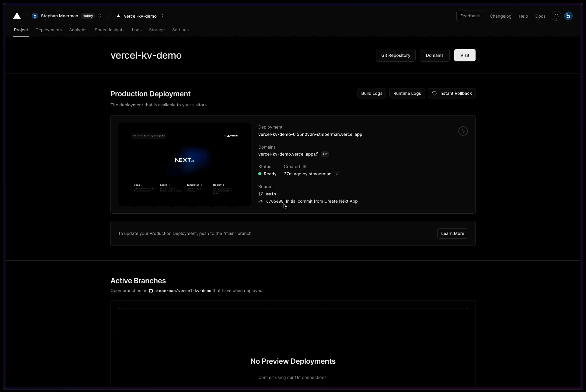Select the commit icon beside 6705e08
586x392 pixels.
point(261,201)
